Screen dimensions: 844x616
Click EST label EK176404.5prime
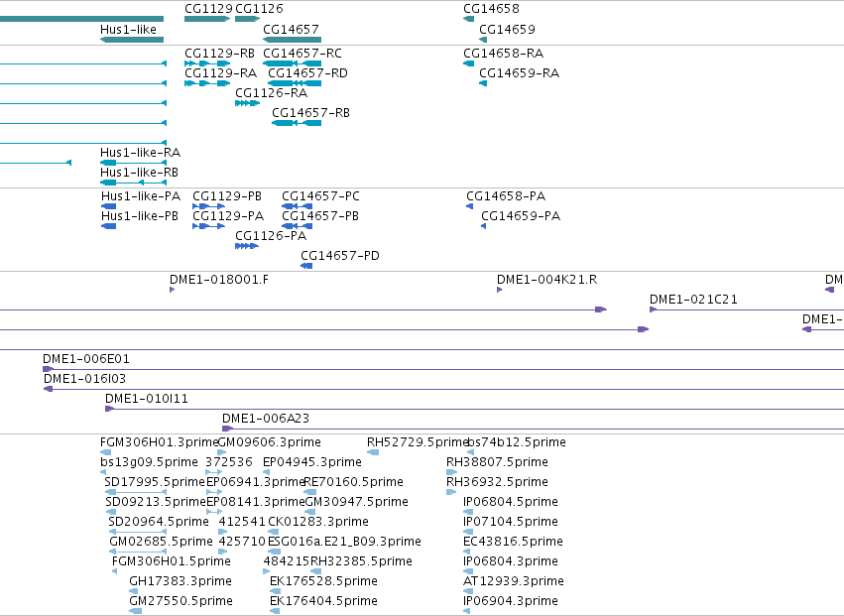pyautogui.click(x=323, y=602)
